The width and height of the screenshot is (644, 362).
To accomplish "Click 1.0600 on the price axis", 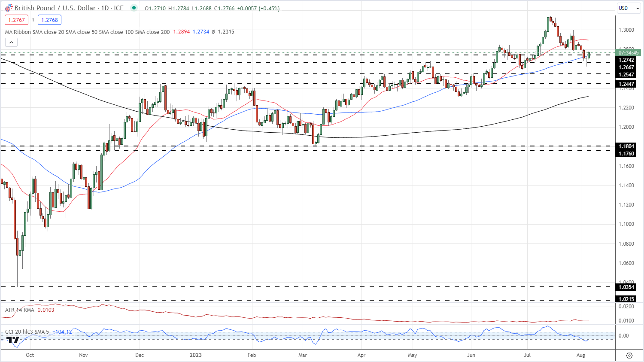I will [626, 263].
